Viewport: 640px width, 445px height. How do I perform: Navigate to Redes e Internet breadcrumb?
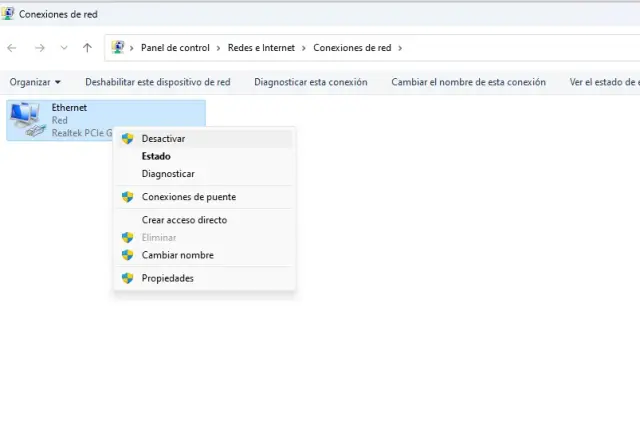tap(263, 48)
